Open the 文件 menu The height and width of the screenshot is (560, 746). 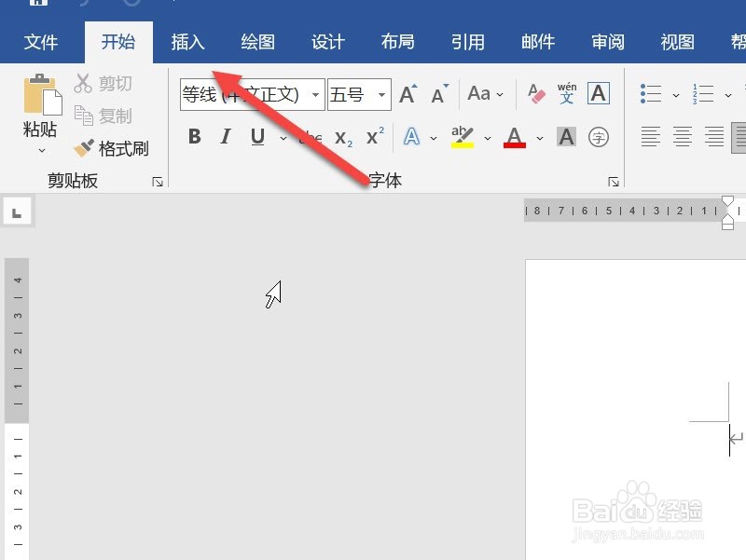tap(41, 41)
